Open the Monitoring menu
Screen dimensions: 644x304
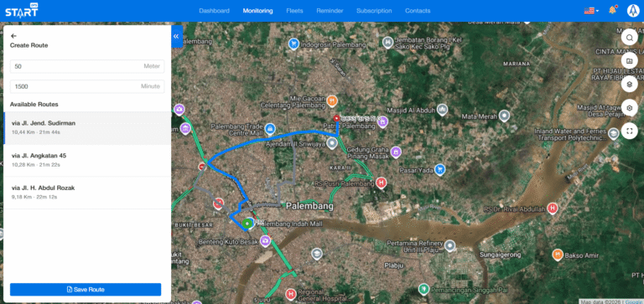(257, 11)
